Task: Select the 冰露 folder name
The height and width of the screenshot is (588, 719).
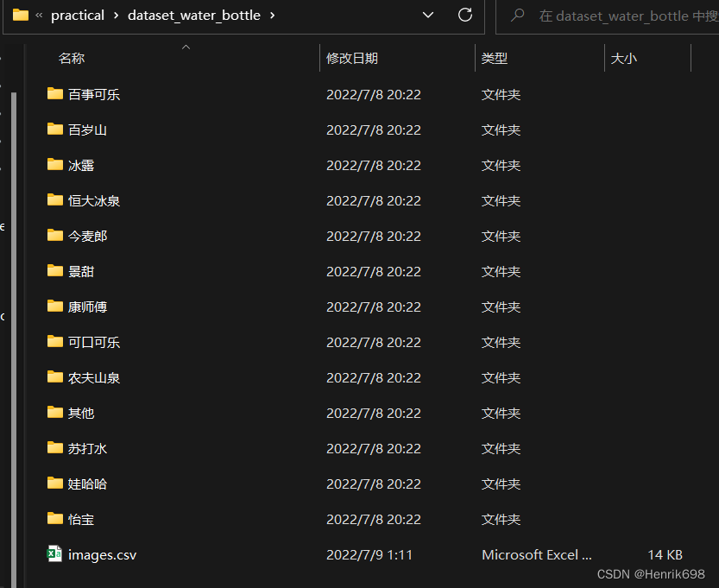Action: [81, 165]
